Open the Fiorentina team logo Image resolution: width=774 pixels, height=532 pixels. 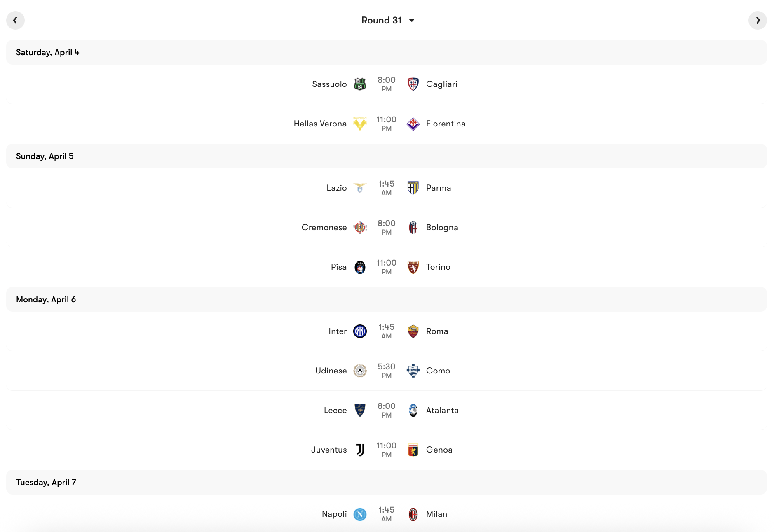click(413, 124)
